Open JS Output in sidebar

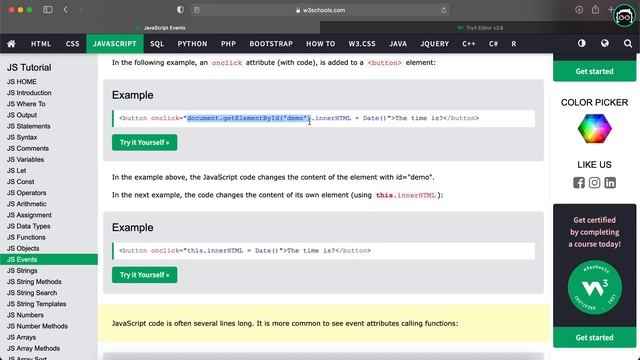(x=22, y=115)
